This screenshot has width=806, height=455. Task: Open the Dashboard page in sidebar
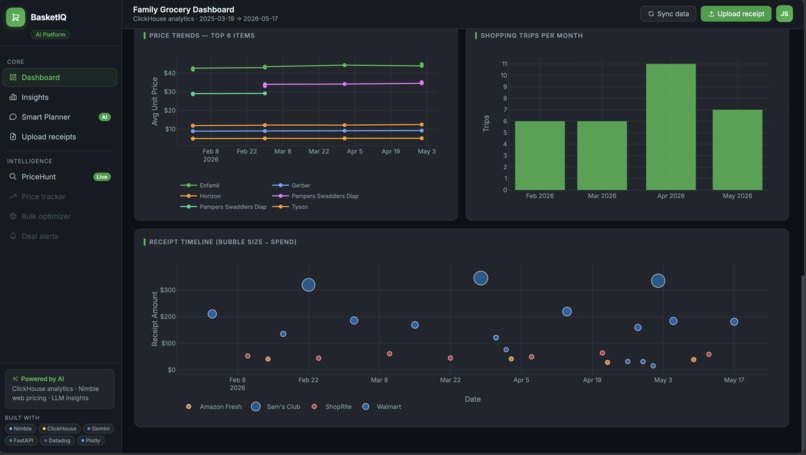[x=60, y=77]
